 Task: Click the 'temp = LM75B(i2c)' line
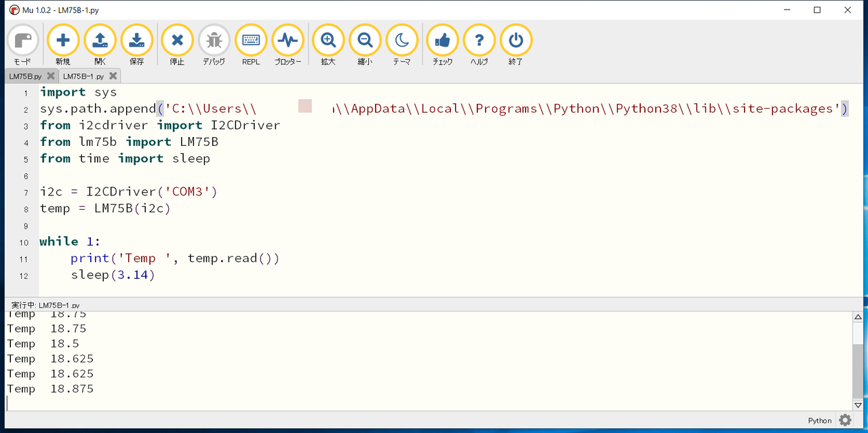(x=105, y=208)
